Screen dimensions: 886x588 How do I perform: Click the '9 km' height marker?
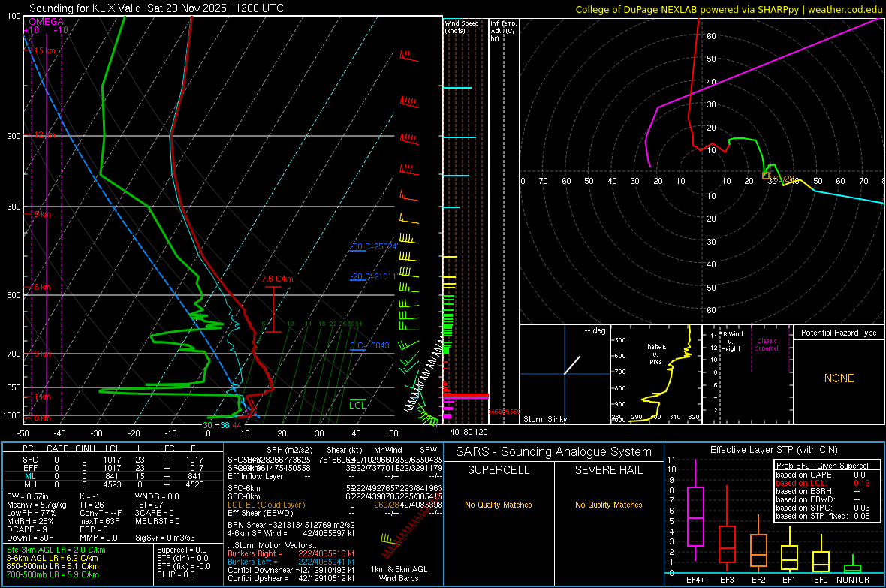(x=42, y=214)
